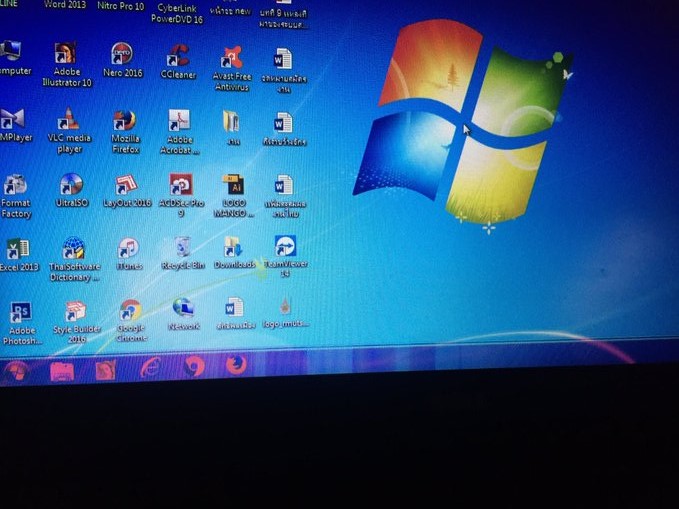
Task: Click the Mozilla Firefox desktop shortcut
Action: (125, 120)
